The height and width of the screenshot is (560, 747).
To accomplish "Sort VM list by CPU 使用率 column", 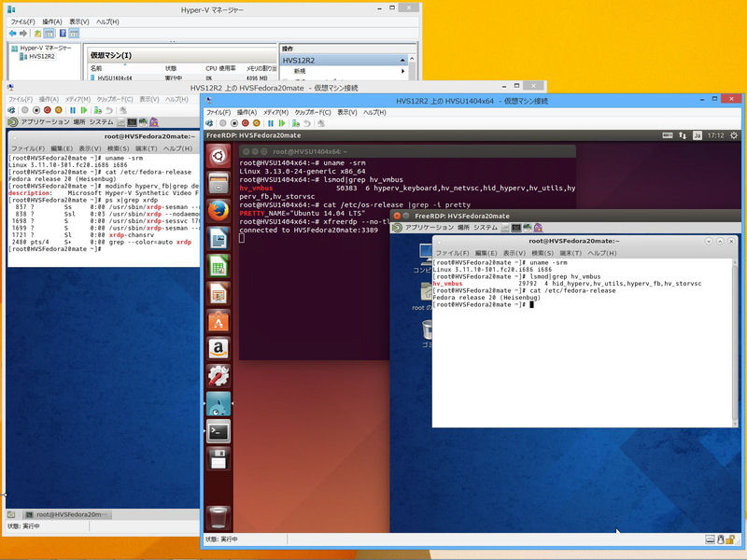I will click(x=220, y=68).
